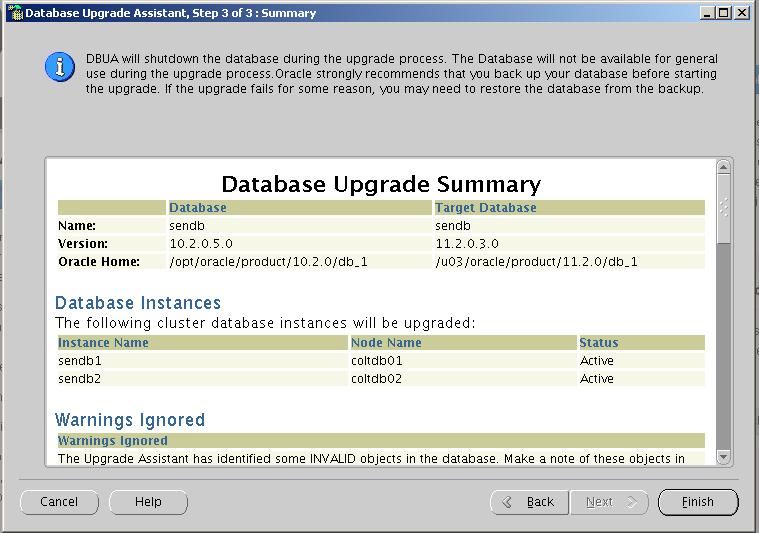Maximize the Database Upgrade Assistant window
This screenshot has width=759, height=533.
tap(724, 13)
